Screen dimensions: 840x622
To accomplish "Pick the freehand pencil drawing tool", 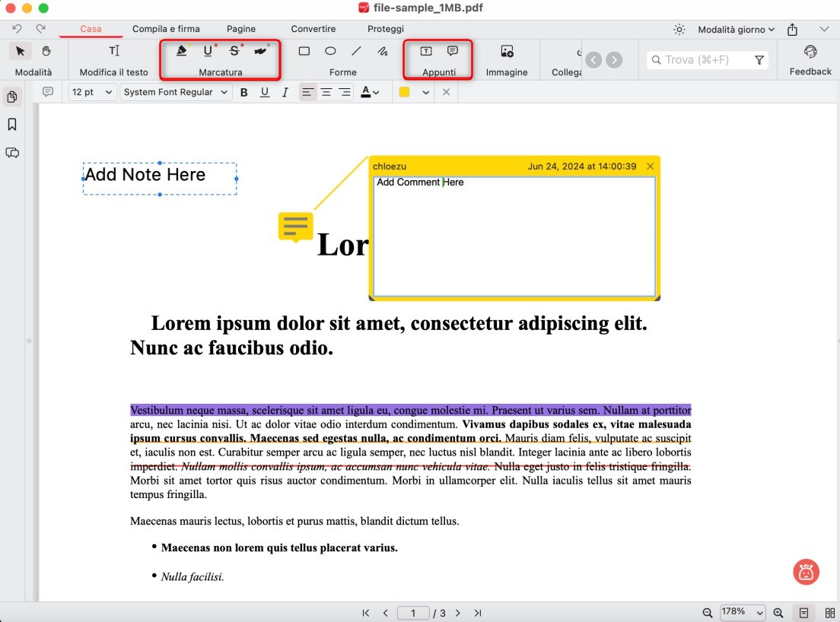I will coord(381,51).
